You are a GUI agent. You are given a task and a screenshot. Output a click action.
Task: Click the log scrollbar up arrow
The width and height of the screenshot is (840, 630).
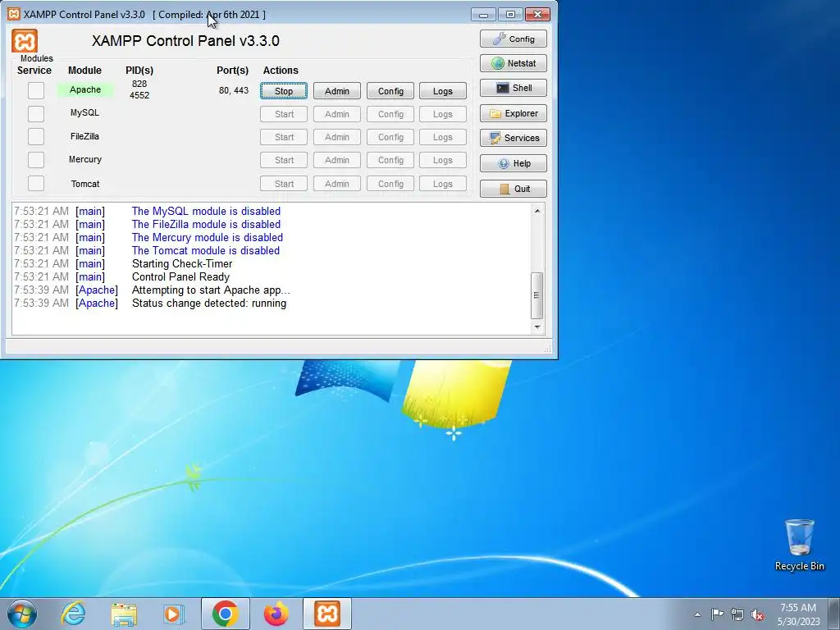[537, 211]
